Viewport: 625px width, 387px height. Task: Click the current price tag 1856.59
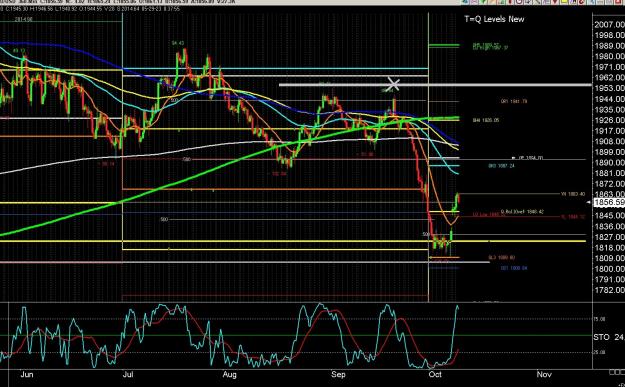[x=609, y=202]
